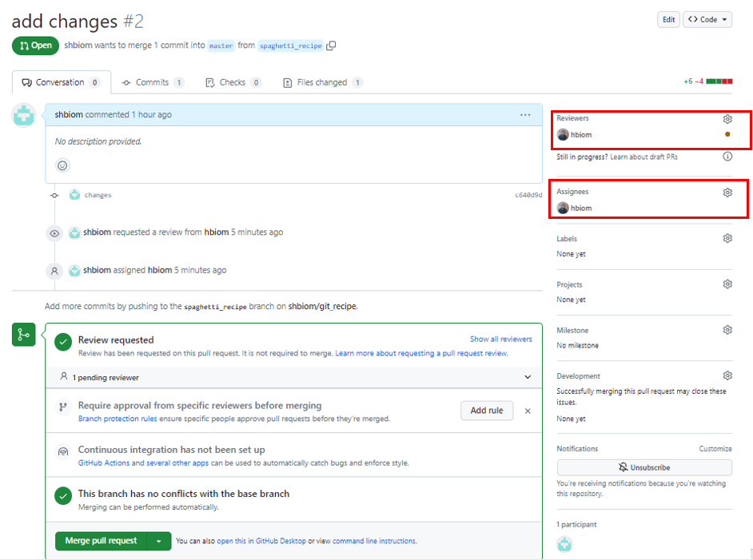This screenshot has height=560, width=753.
Task: Click the Merge pull request button
Action: 101,541
